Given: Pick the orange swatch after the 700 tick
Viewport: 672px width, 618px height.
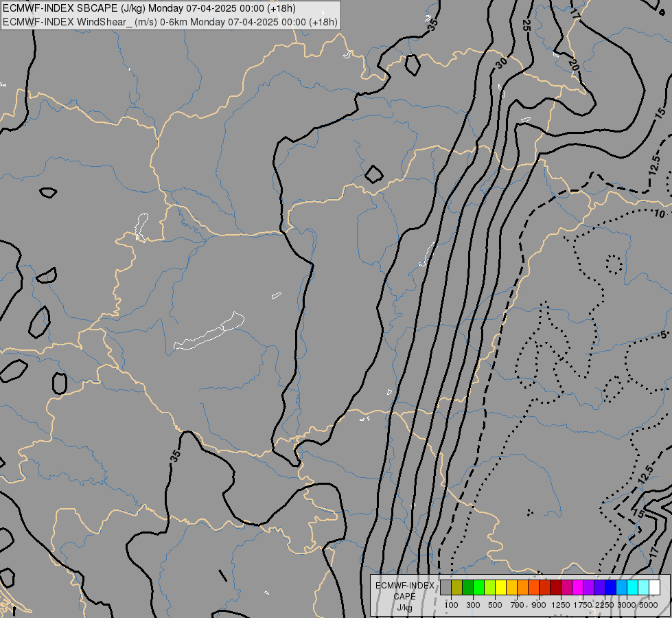Looking at the screenshot, I should pyautogui.click(x=522, y=587).
